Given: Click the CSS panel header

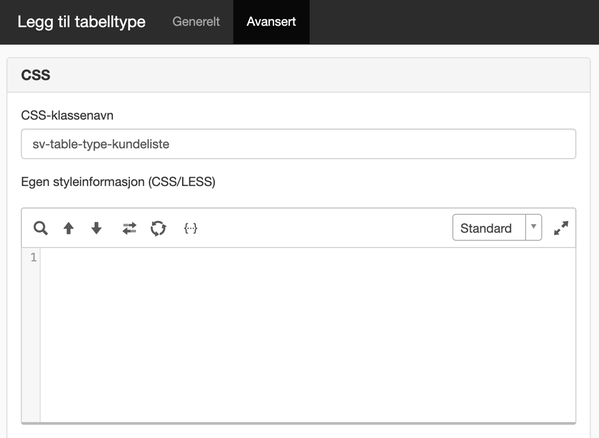Looking at the screenshot, I should click(298, 75).
